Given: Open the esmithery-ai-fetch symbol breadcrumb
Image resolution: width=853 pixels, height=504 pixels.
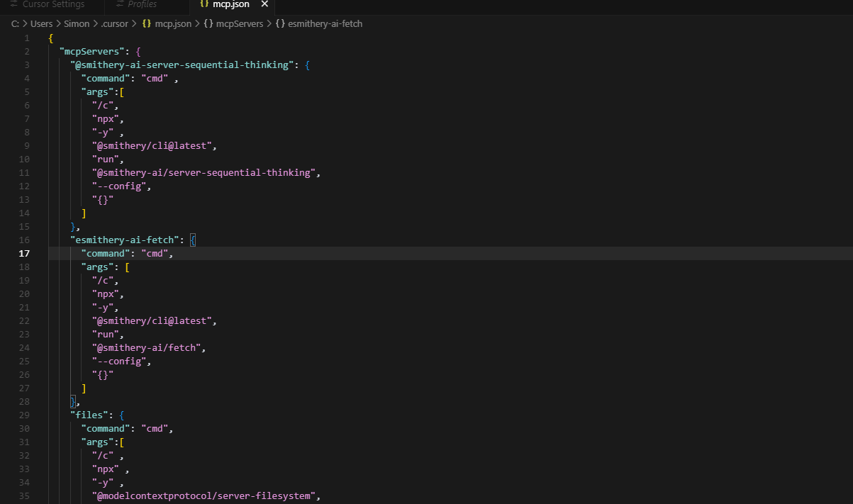Looking at the screenshot, I should (325, 23).
